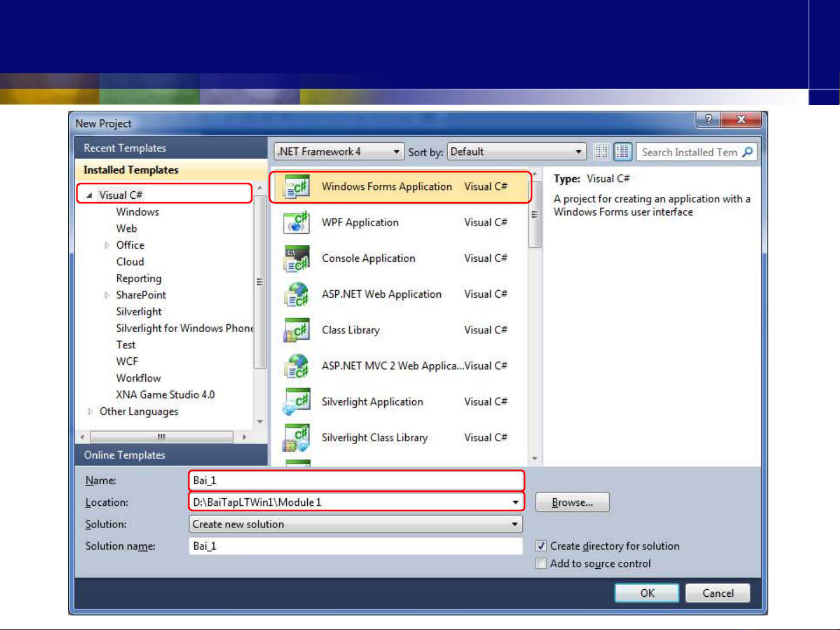Screen dimensions: 840x630
Task: Pick the Class Library template icon
Action: 296,330
